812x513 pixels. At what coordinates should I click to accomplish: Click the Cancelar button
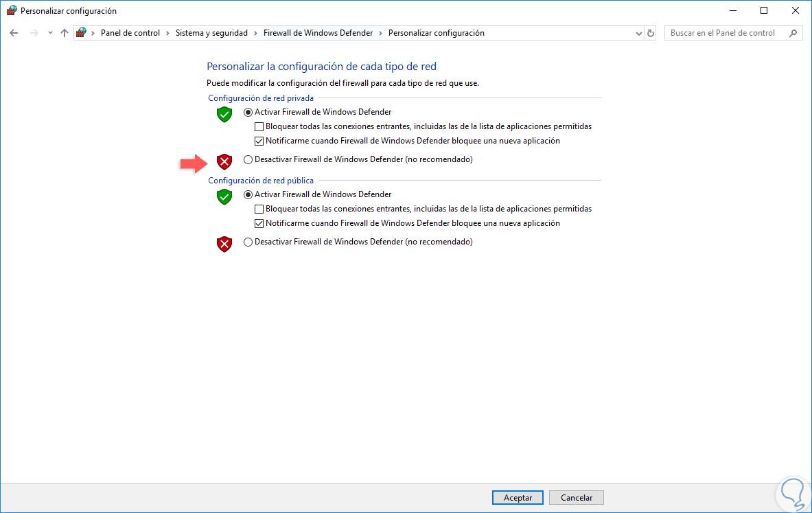pyautogui.click(x=577, y=497)
